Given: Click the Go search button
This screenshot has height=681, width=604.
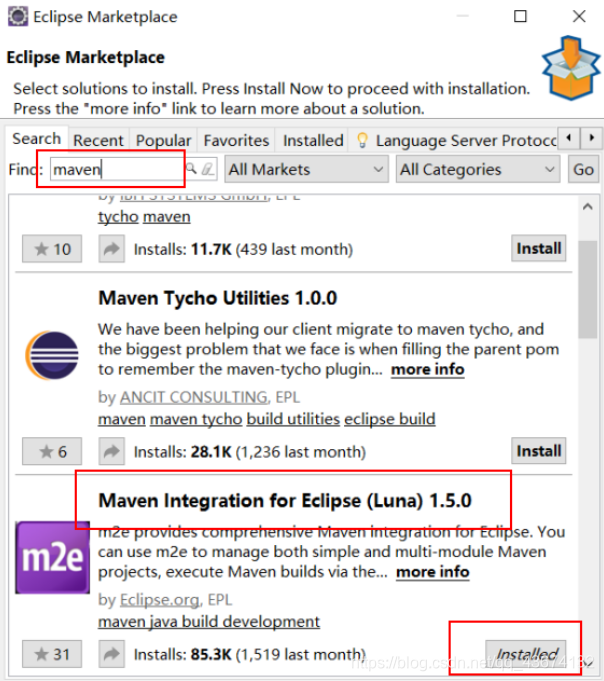Looking at the screenshot, I should pyautogui.click(x=583, y=169).
